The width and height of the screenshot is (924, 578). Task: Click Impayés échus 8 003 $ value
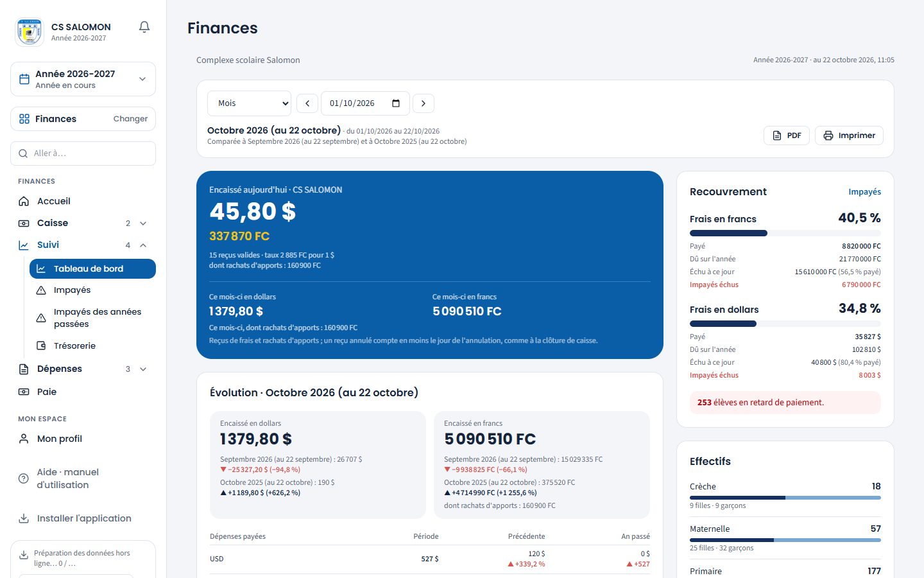point(869,376)
